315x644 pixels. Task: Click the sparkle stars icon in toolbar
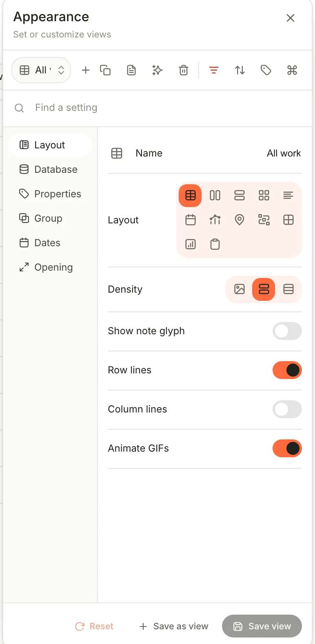(x=157, y=70)
